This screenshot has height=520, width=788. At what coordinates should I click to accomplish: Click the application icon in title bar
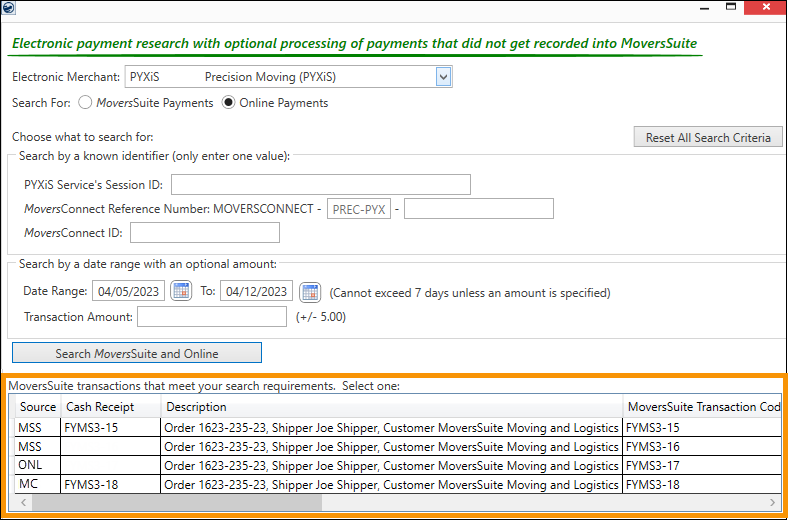click(x=10, y=7)
